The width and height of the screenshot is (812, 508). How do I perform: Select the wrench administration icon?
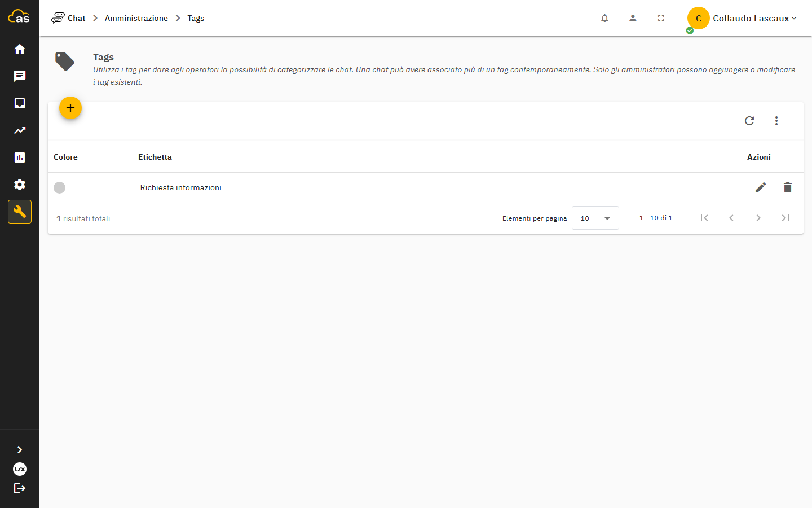click(x=20, y=212)
